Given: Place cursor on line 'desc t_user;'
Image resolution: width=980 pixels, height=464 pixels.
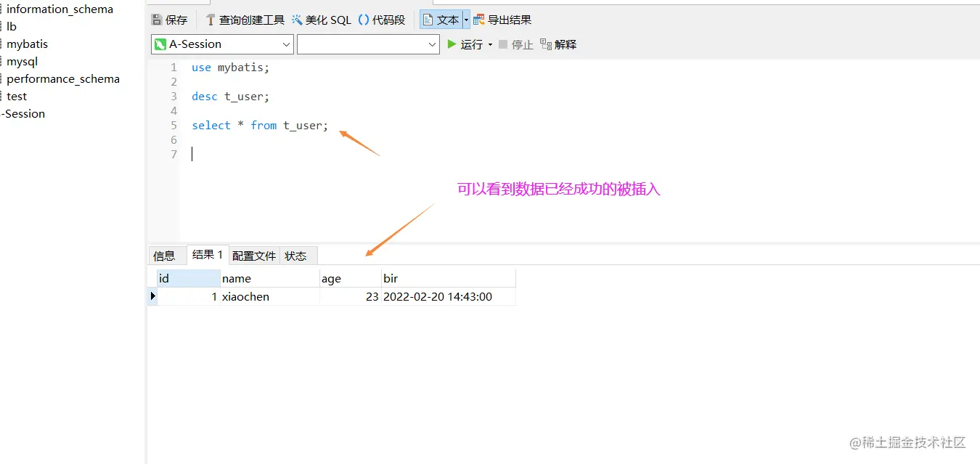Looking at the screenshot, I should 230,97.
